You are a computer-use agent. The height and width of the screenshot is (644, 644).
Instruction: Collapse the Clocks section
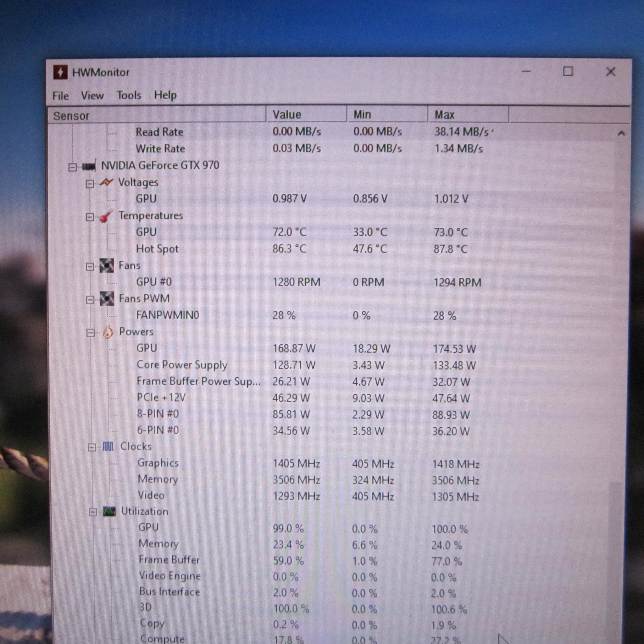(x=92, y=447)
